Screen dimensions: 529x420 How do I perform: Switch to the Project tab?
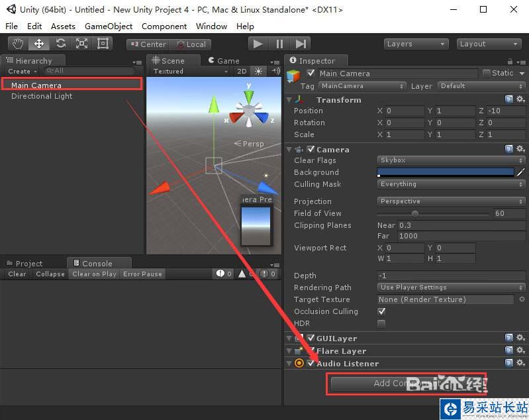click(x=25, y=264)
